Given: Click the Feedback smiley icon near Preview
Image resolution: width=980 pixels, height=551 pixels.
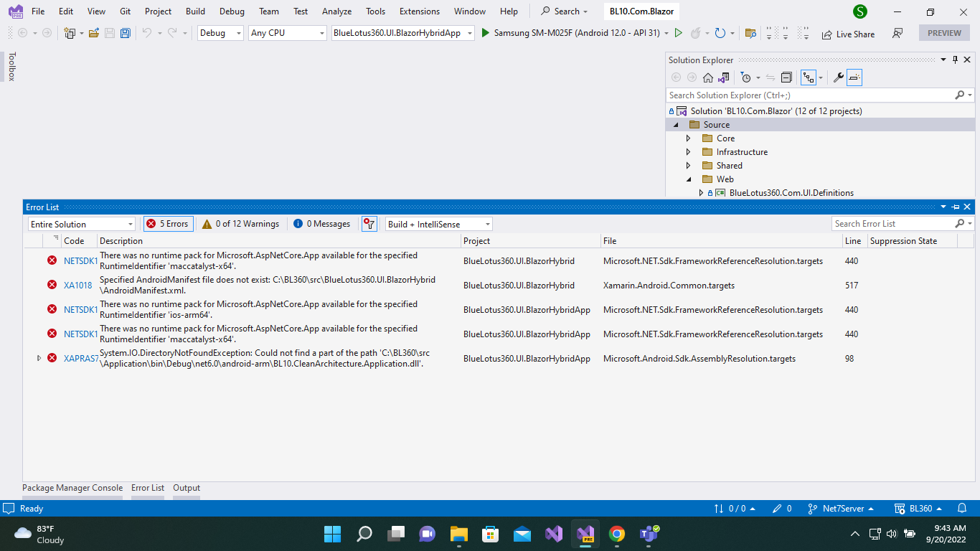Looking at the screenshot, I should pyautogui.click(x=897, y=34).
